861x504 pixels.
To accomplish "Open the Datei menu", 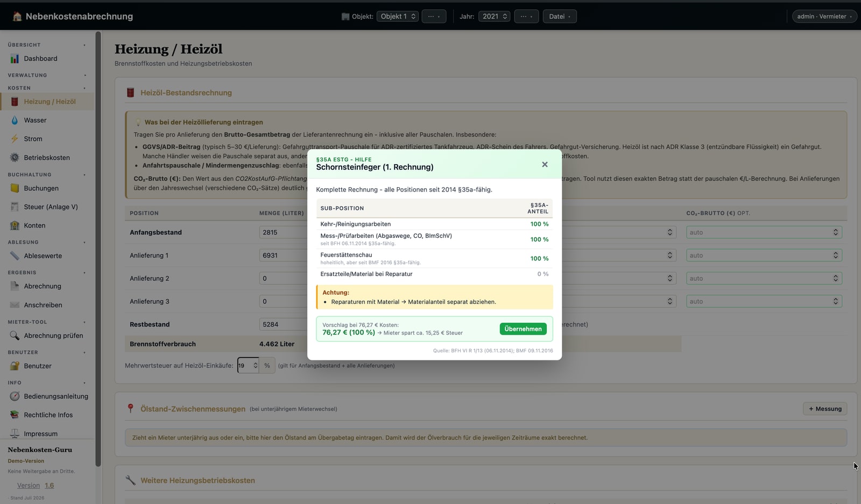I will coord(560,17).
